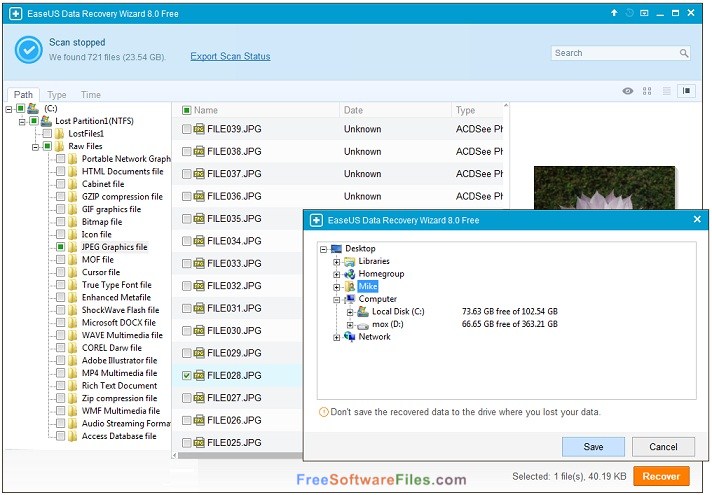Screen dimensions: 712x495
Task: Collapse the Desktop node in save dialog
Action: (x=323, y=249)
